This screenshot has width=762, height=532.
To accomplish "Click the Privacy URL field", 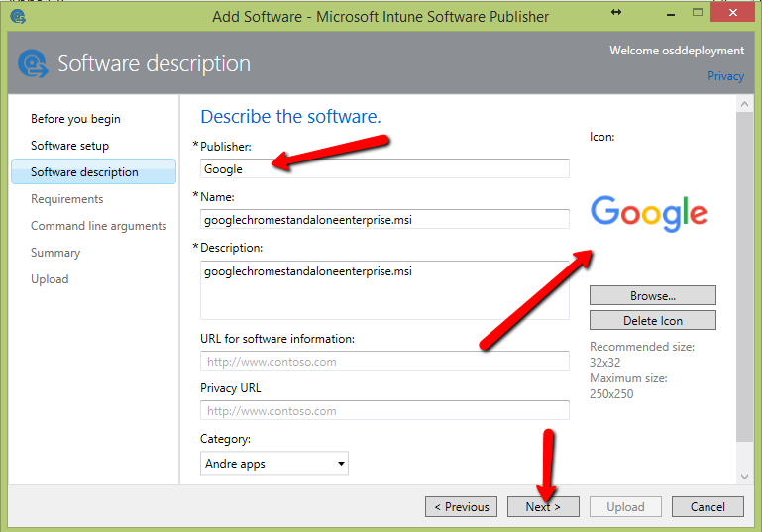I will [384, 411].
